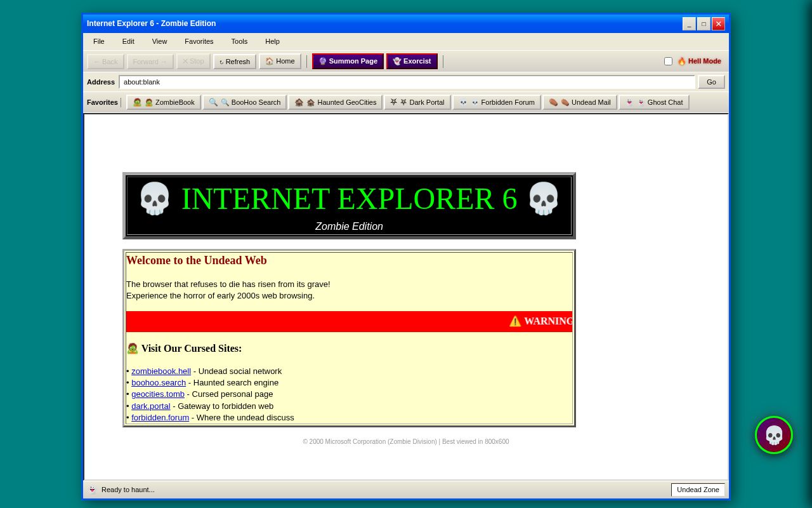
Task: Open the Favorites menu
Action: pos(199,41)
